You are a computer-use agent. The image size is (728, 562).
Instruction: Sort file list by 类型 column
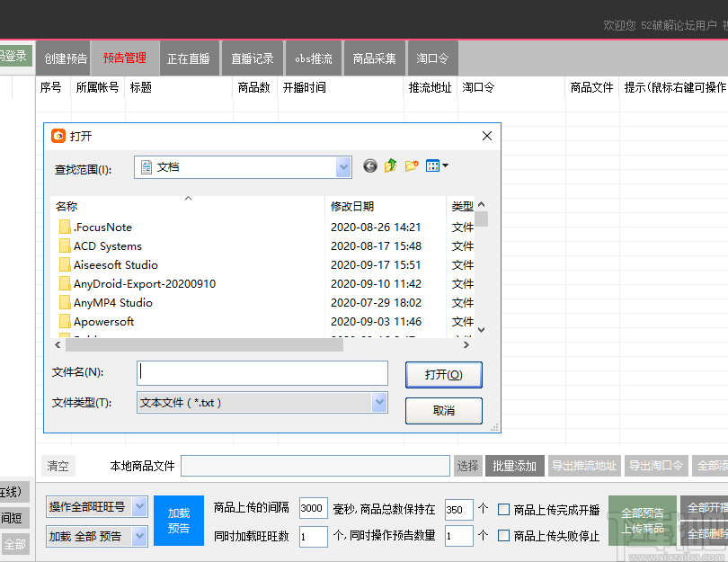[x=463, y=206]
